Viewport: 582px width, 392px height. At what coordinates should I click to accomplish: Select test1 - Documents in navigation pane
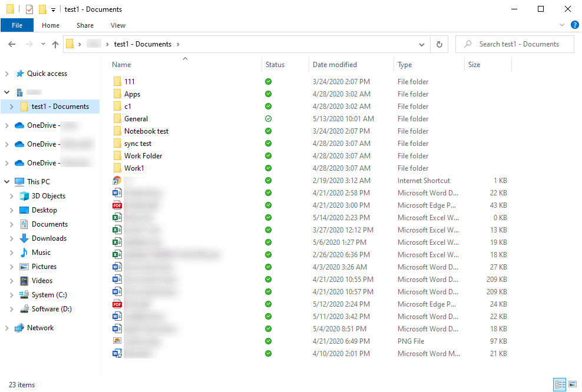pyautogui.click(x=60, y=107)
